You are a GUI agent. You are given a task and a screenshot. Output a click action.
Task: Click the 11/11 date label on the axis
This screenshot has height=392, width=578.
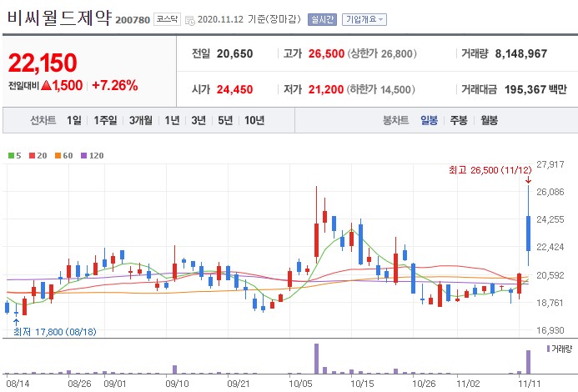pos(530,384)
